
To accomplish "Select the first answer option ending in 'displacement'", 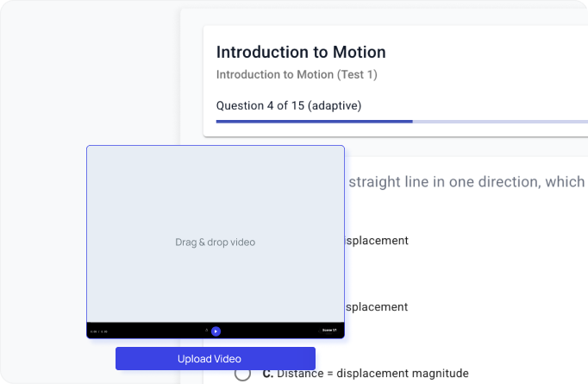I will (x=376, y=241).
